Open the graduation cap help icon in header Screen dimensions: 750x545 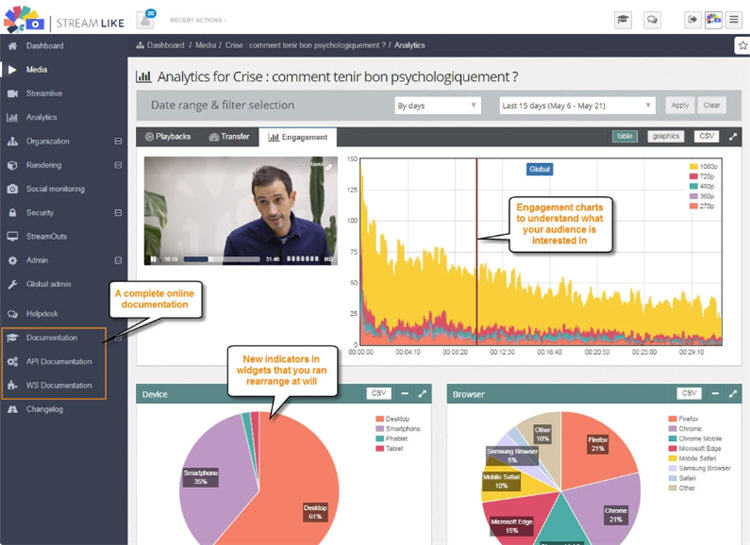(x=623, y=20)
